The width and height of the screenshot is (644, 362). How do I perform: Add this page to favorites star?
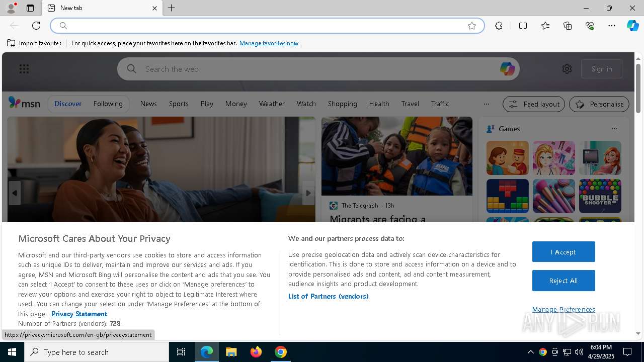click(x=472, y=26)
